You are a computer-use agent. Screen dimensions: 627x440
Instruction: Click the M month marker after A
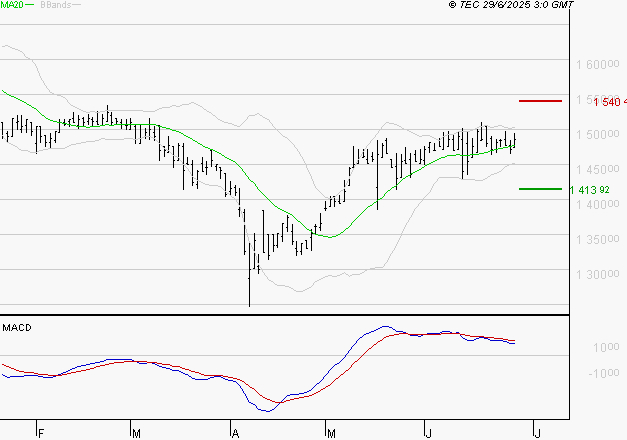pyautogui.click(x=331, y=434)
